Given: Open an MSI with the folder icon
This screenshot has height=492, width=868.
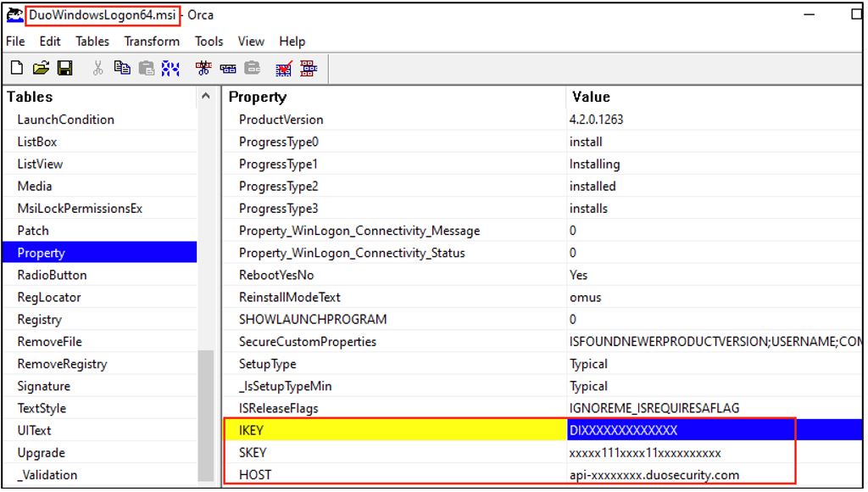Looking at the screenshot, I should [x=41, y=68].
